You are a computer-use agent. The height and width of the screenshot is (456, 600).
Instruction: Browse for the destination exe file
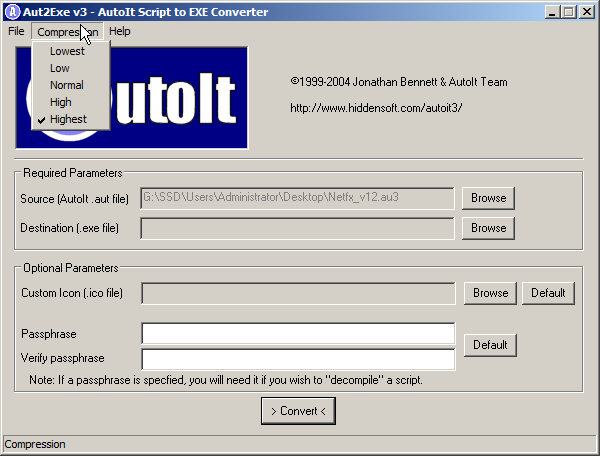click(x=488, y=228)
